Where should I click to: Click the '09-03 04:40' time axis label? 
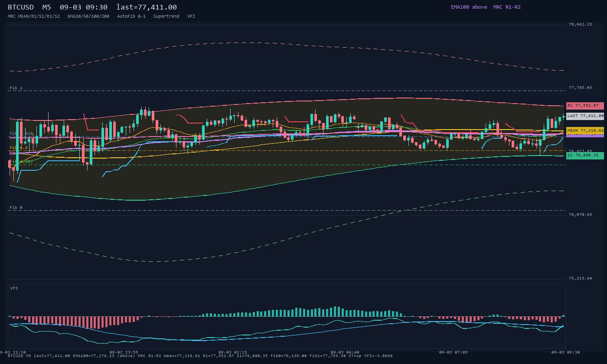pyautogui.click(x=345, y=352)
